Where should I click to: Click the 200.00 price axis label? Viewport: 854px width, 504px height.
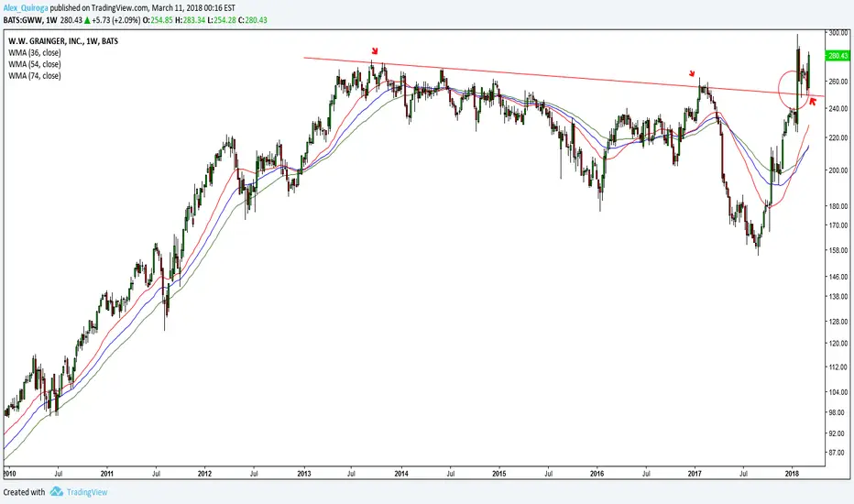click(x=838, y=170)
